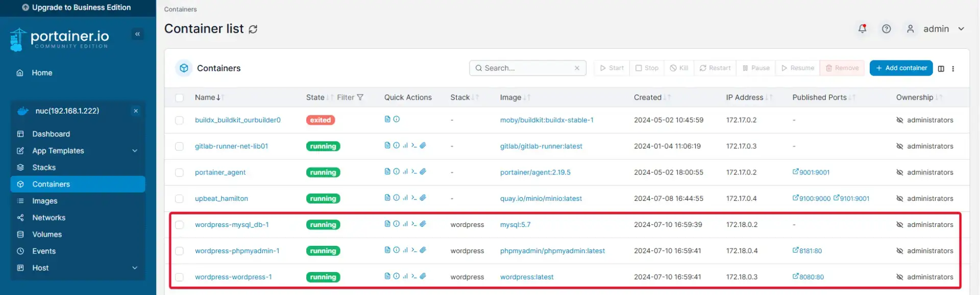Clear the search box with the X
980x295 pixels.
(577, 68)
